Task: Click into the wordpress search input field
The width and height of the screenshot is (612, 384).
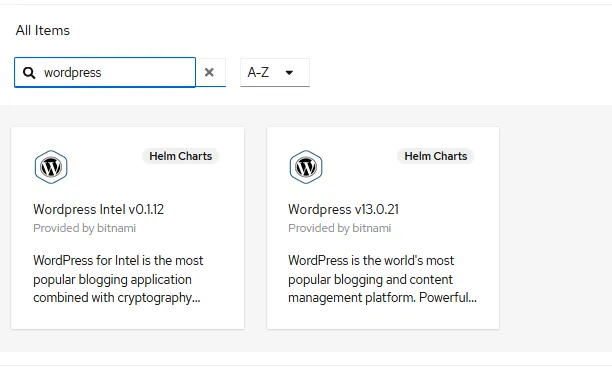Action: (x=105, y=72)
